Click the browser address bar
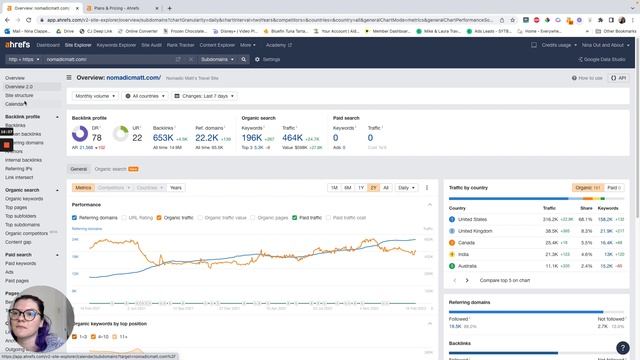This screenshot has width=640, height=360. (269, 20)
